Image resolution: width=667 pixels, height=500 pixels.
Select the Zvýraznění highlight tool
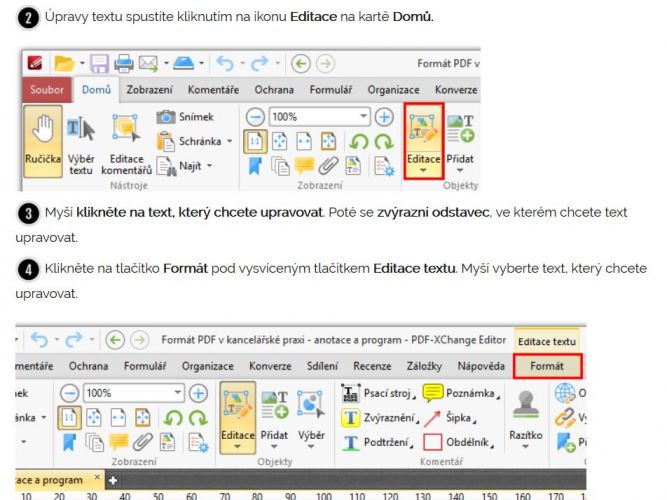(x=380, y=418)
